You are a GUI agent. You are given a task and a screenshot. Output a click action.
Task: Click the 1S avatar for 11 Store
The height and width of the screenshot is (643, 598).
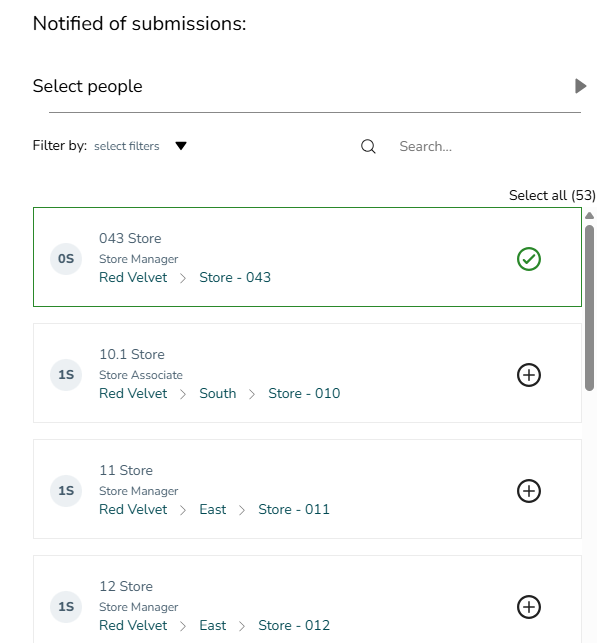coord(66,491)
